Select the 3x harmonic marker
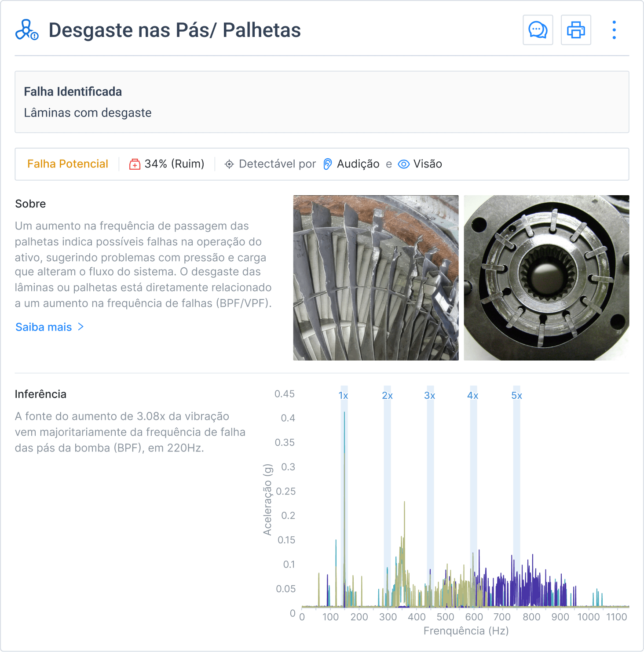The image size is (644, 652). [x=430, y=396]
